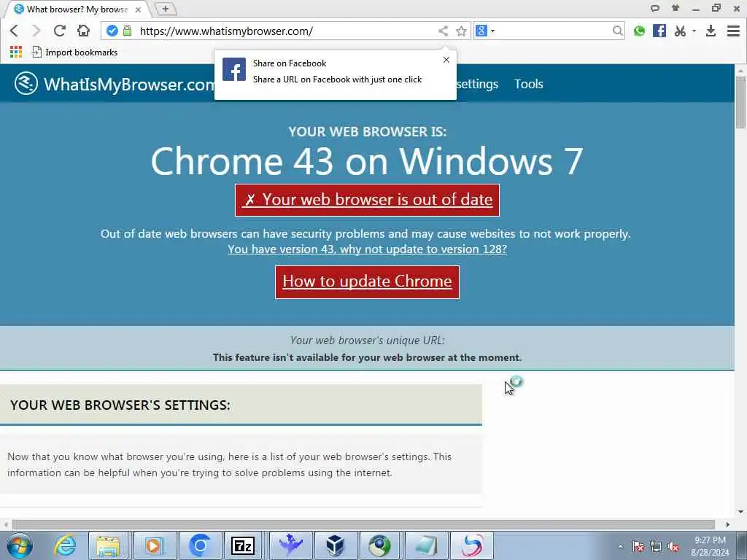The width and height of the screenshot is (747, 560).
Task: Click 'YOUR WEB BROWSER'S SETTINGS:' heading
Action: point(120,405)
